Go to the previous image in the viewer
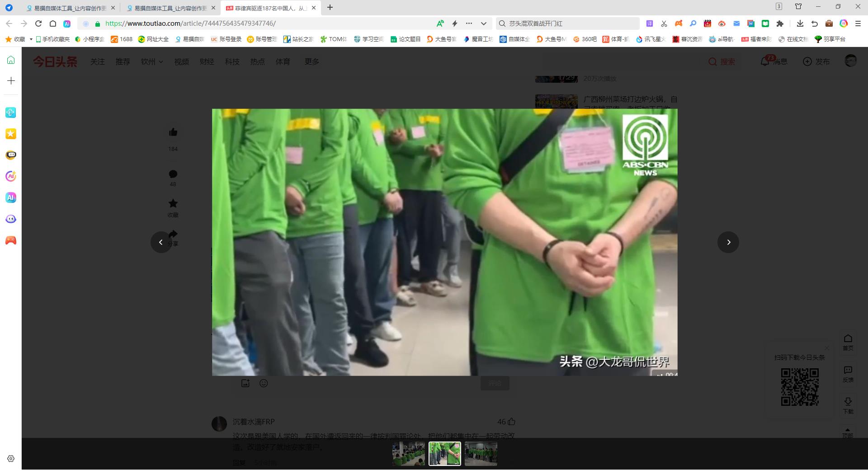 [161, 242]
